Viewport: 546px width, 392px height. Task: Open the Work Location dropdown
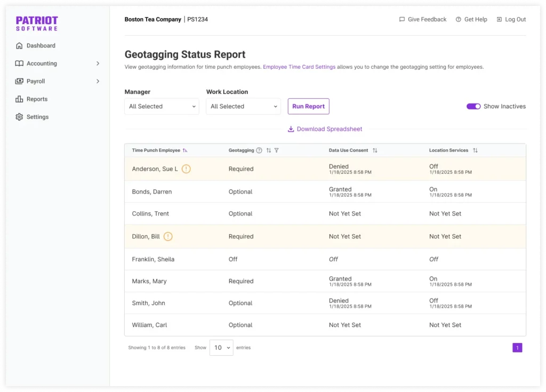tap(243, 106)
